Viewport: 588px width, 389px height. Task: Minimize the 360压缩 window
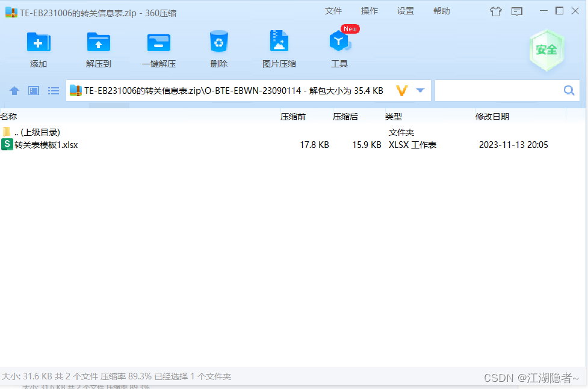[x=543, y=11]
